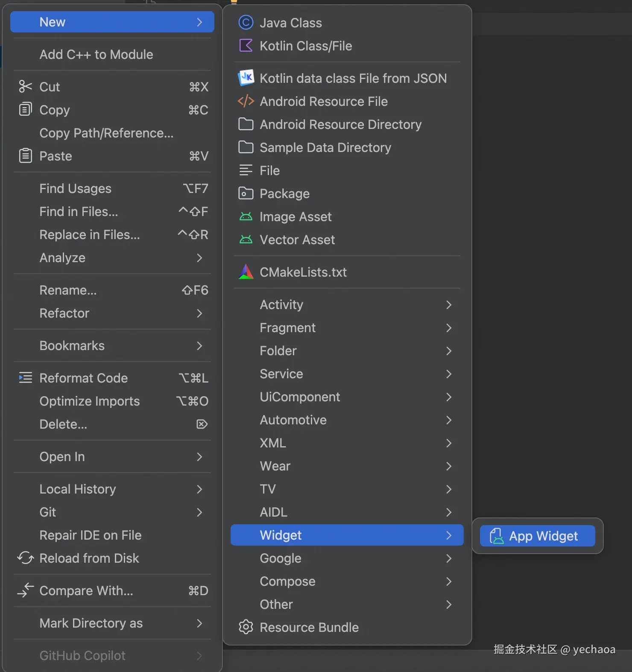Click the Android Resource File icon

[x=246, y=101]
